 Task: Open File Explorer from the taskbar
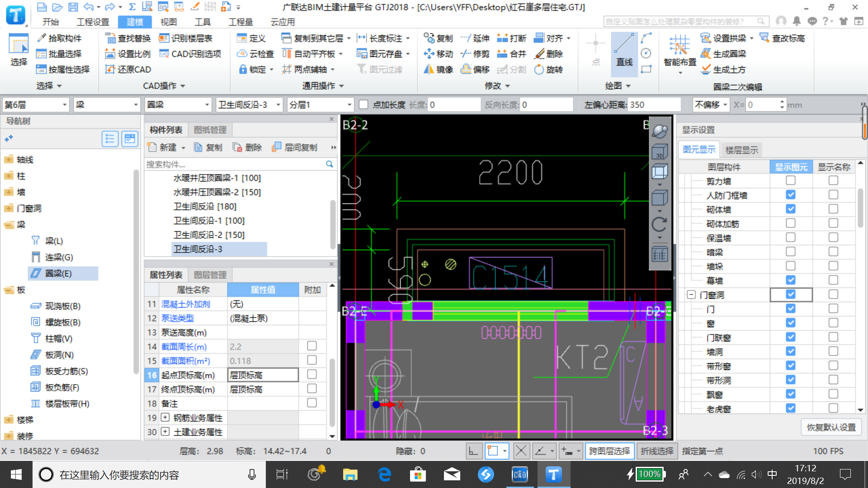pos(350,474)
